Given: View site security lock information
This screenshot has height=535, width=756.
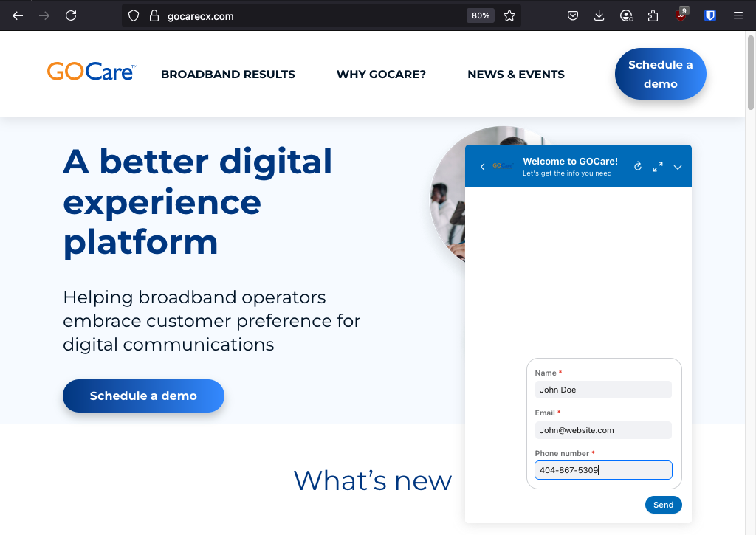Looking at the screenshot, I should 154,16.
